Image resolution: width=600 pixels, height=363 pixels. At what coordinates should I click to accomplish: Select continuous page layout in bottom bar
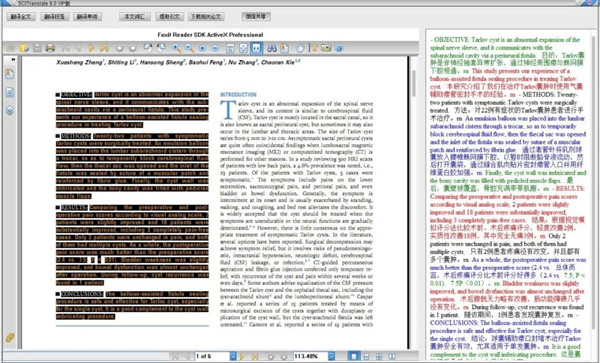(367, 356)
